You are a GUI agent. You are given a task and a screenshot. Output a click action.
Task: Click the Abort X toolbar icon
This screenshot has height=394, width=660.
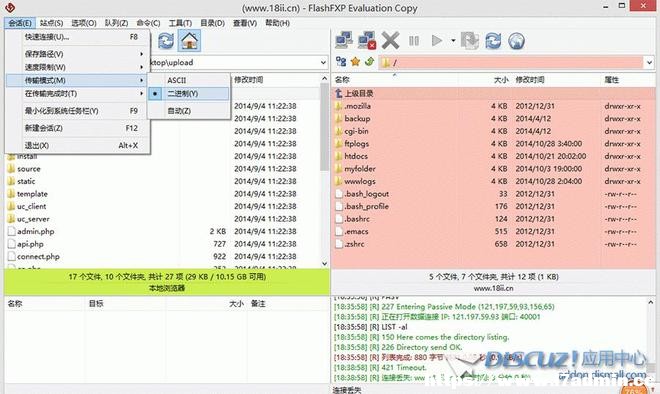pyautogui.click(x=390, y=41)
